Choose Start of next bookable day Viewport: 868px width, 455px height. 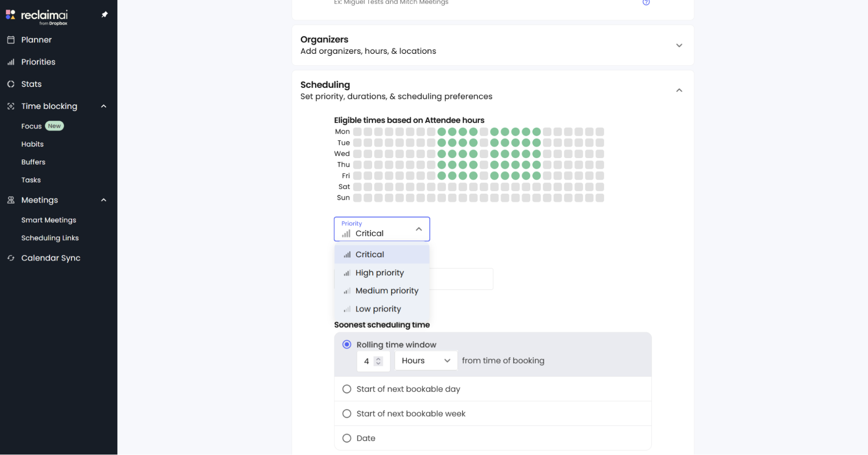click(x=347, y=389)
